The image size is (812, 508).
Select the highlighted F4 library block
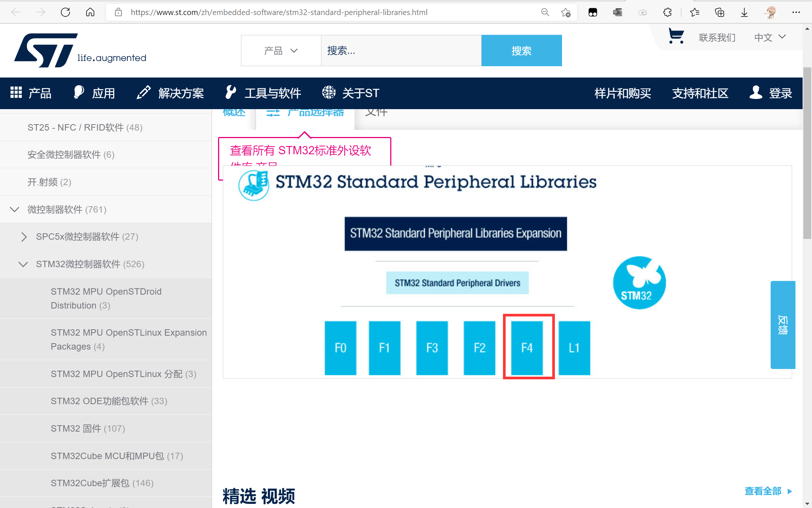(x=528, y=347)
